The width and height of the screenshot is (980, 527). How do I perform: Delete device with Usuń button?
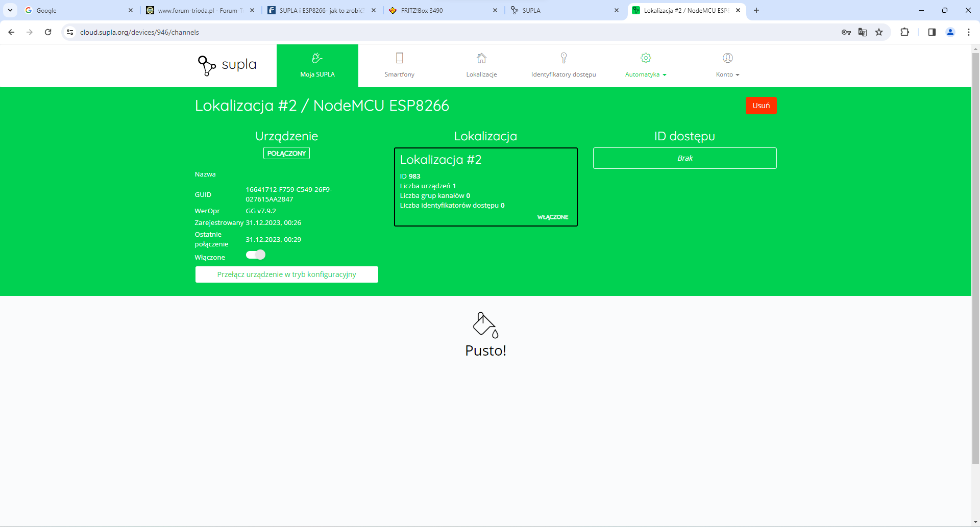pyautogui.click(x=761, y=106)
